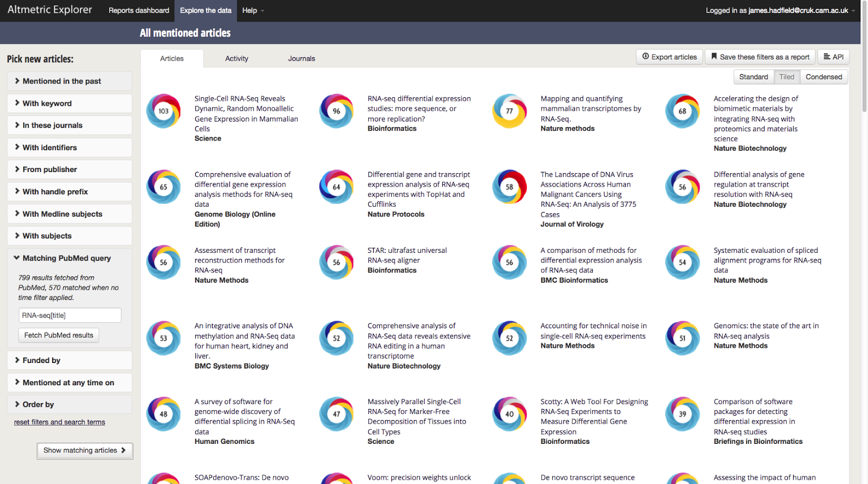The height and width of the screenshot is (484, 868).
Task: Expand the With handle prefix filter
Action: 69,192
